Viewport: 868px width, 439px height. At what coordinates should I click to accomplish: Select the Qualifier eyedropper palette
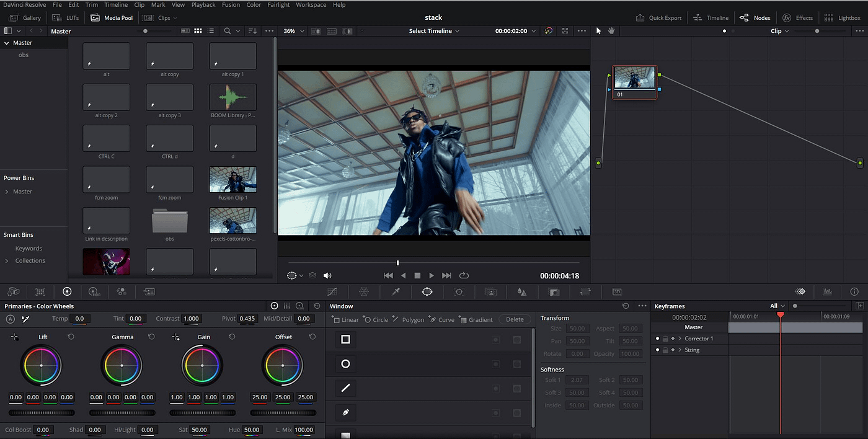(396, 291)
